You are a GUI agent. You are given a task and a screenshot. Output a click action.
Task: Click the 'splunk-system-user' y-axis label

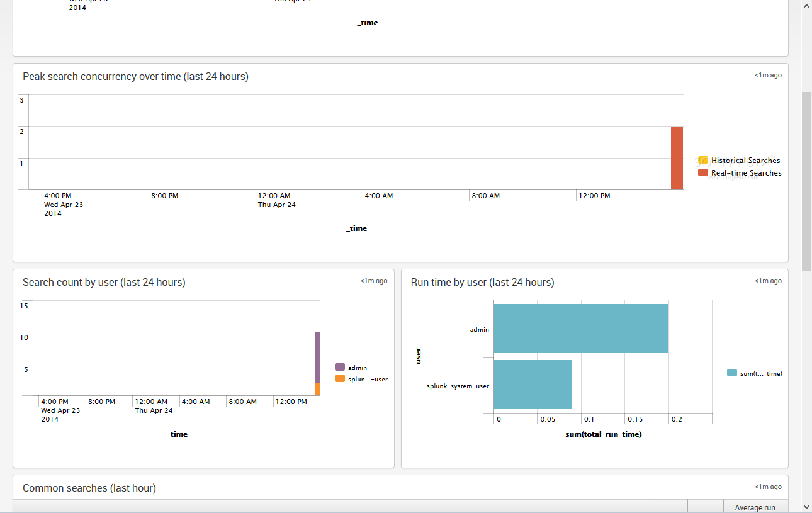pyautogui.click(x=458, y=386)
